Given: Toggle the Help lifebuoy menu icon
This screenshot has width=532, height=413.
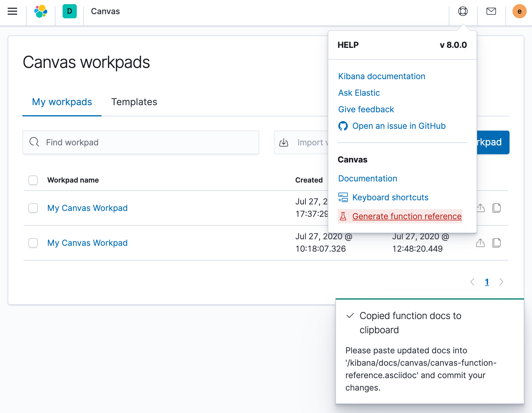Looking at the screenshot, I should click(463, 11).
